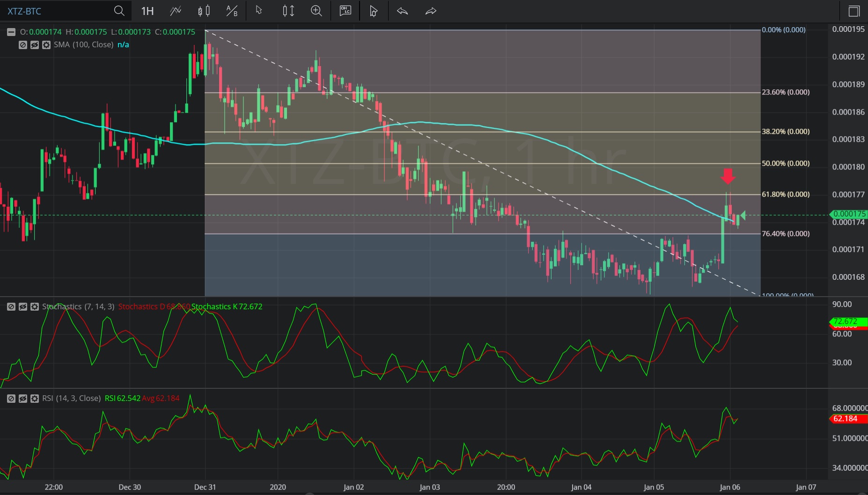Click the Stochastics K 72.672 label
Screen dimensions: 868x495
(x=227, y=306)
